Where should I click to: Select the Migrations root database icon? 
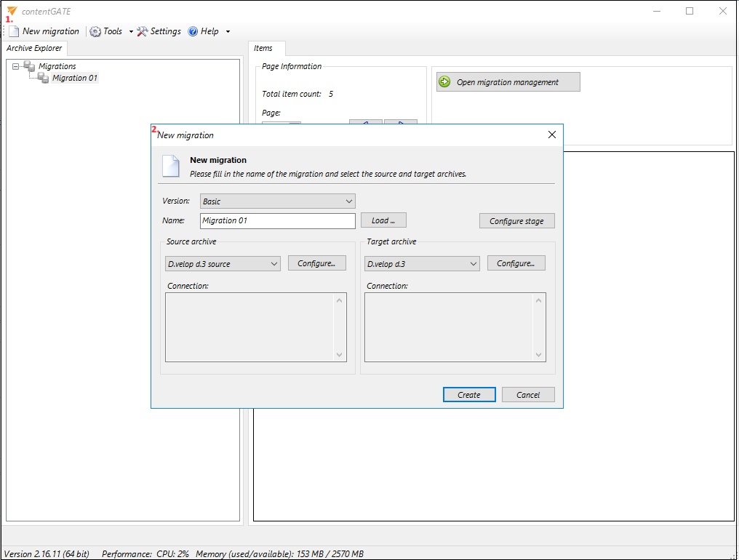pyautogui.click(x=29, y=66)
